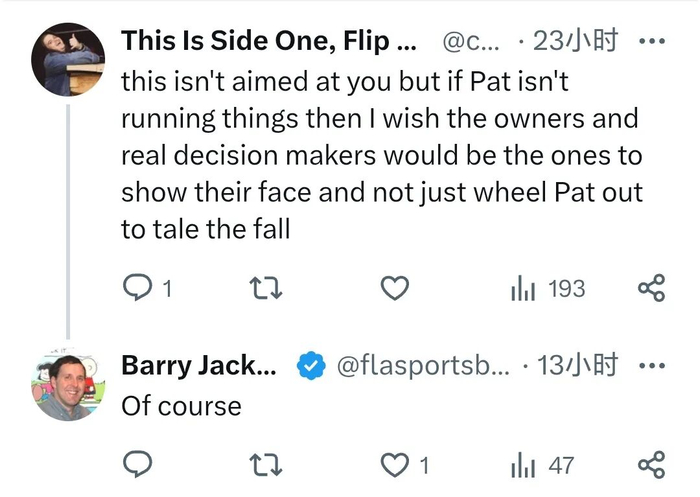Retweet Barry Jackson's reply
The width and height of the screenshot is (700, 497).
(x=266, y=464)
